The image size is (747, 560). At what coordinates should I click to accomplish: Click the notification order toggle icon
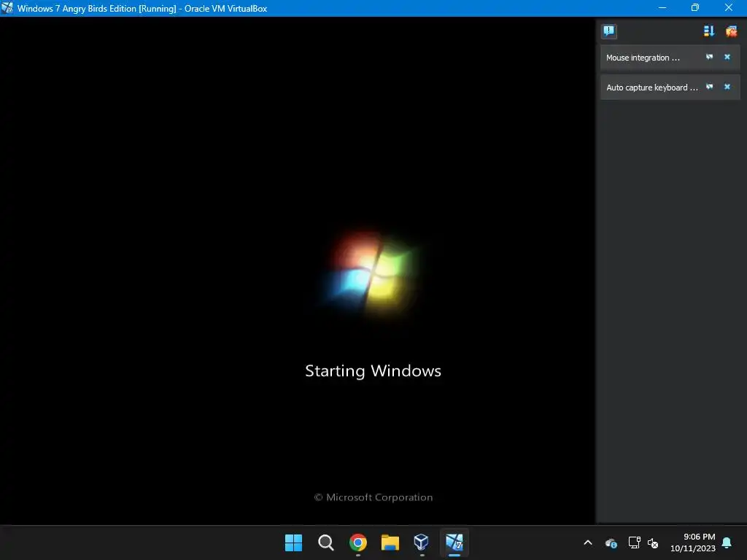click(x=708, y=31)
